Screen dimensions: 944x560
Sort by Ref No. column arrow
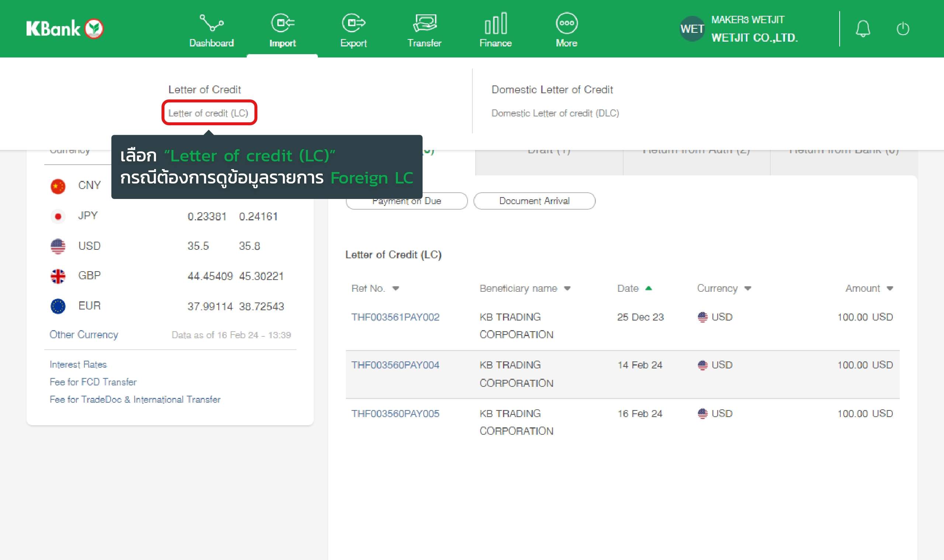pyautogui.click(x=395, y=289)
